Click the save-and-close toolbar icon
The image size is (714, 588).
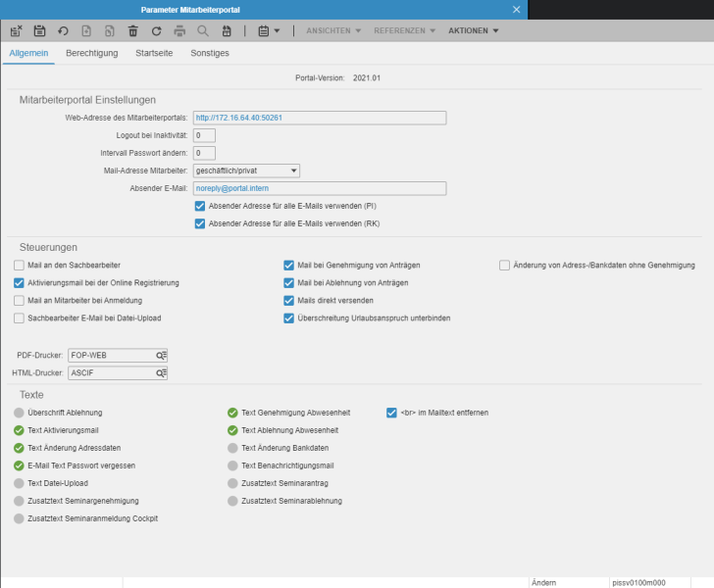17,30
